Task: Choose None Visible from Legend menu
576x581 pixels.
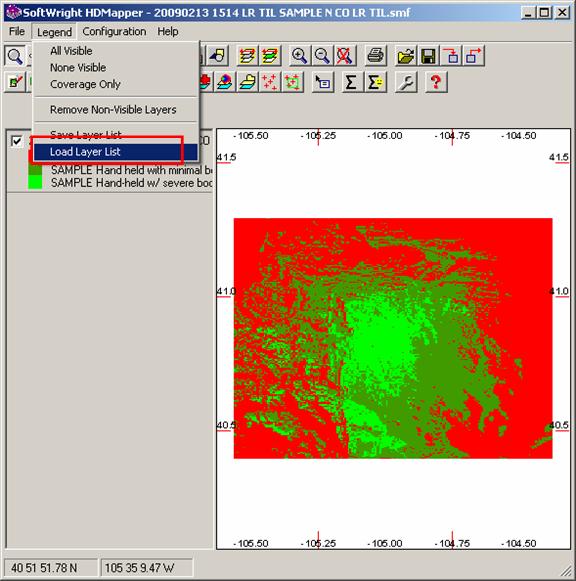Action: (78, 67)
